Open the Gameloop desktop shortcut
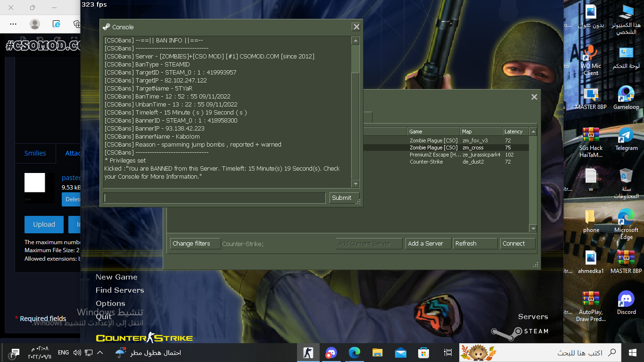Viewport: 644px width, 362px height. click(626, 98)
